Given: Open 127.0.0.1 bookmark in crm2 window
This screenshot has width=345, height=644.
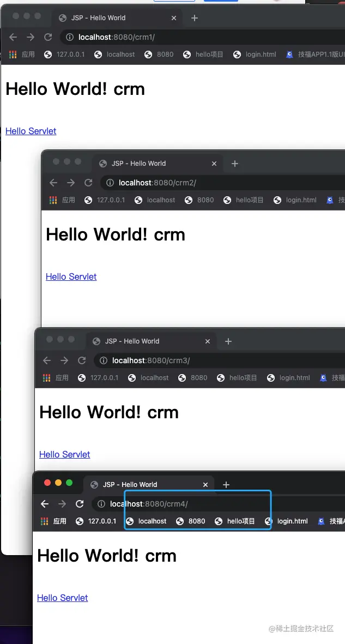Looking at the screenshot, I should [x=105, y=200].
